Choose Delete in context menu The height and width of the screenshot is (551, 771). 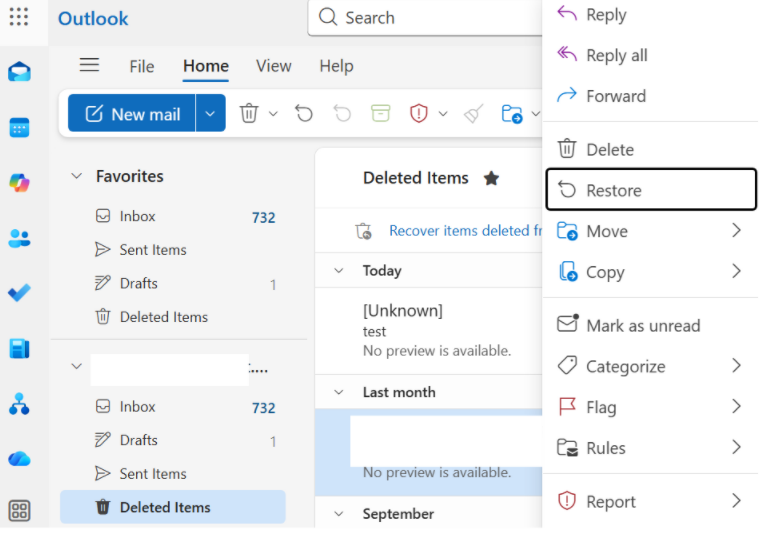pos(651,149)
